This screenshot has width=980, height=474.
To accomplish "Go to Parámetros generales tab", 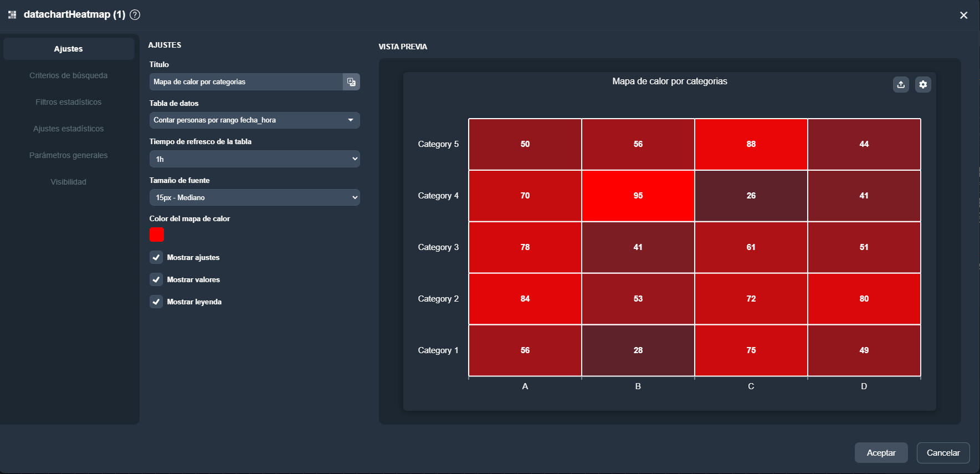I will 69,155.
